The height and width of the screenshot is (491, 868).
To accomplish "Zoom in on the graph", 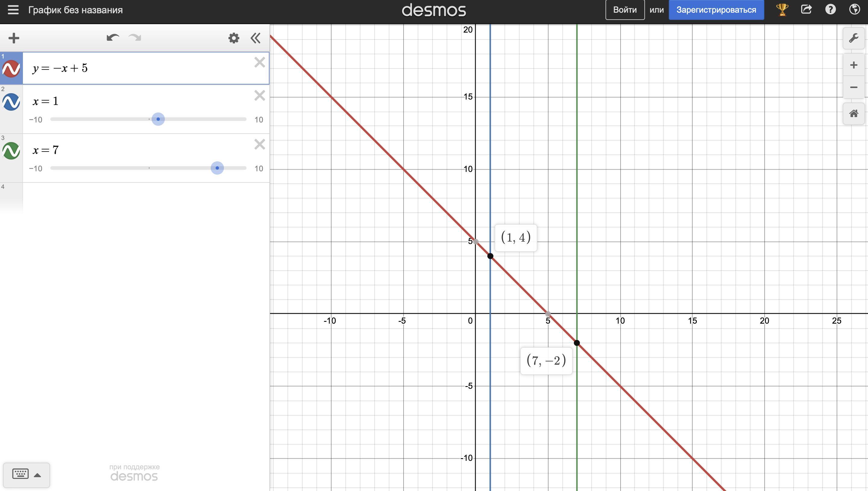I will point(854,65).
